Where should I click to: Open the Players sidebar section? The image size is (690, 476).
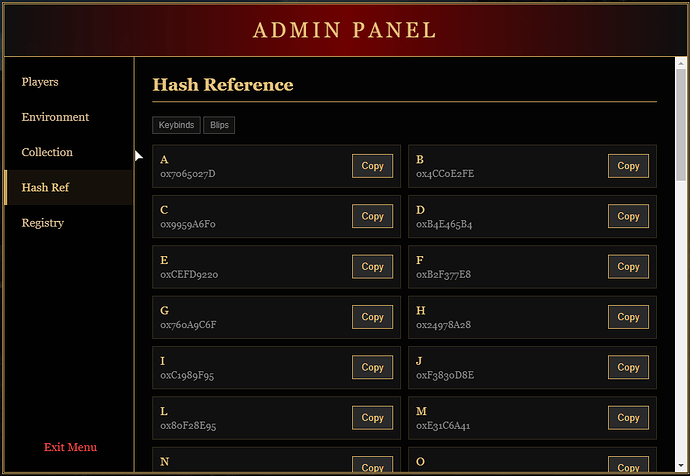[40, 82]
